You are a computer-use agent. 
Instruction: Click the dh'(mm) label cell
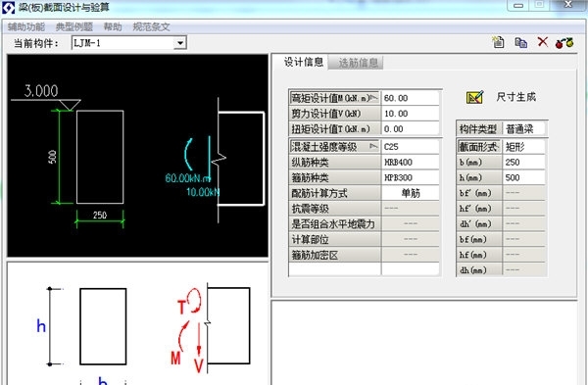(479, 223)
